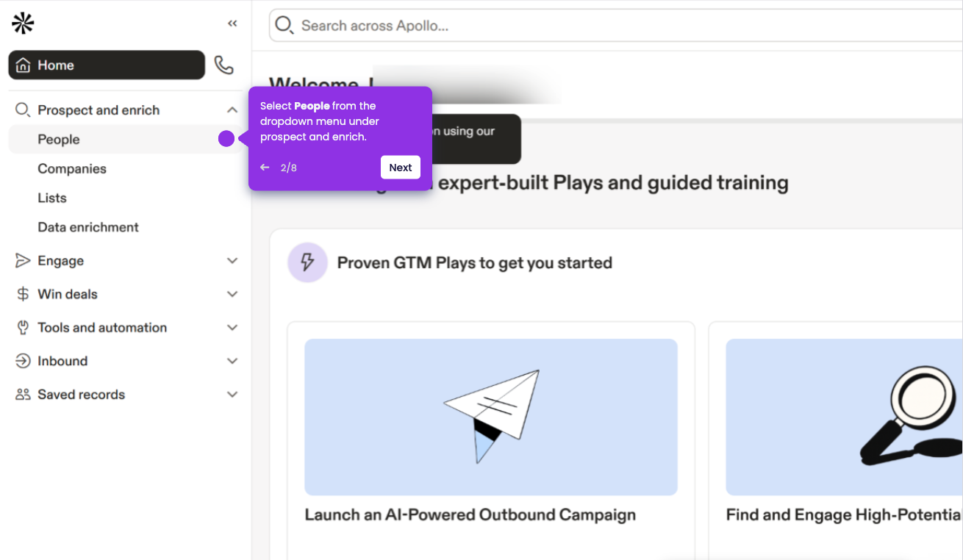The width and height of the screenshot is (963, 560).
Task: Expand the Engage section chevron
Action: point(232,261)
